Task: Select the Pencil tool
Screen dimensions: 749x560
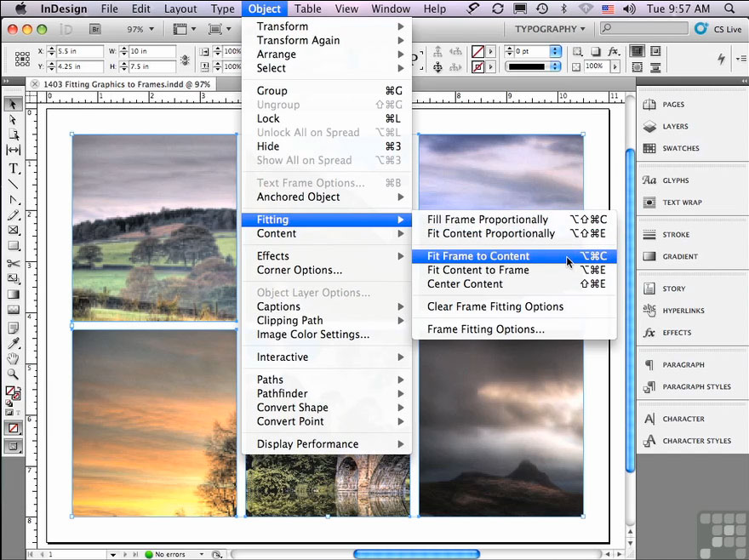Action: point(13,214)
